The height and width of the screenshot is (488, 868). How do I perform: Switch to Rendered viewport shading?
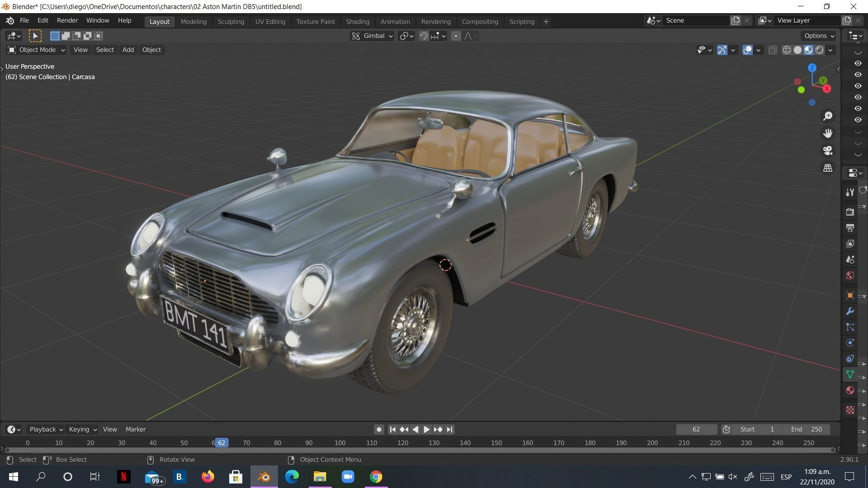(819, 50)
